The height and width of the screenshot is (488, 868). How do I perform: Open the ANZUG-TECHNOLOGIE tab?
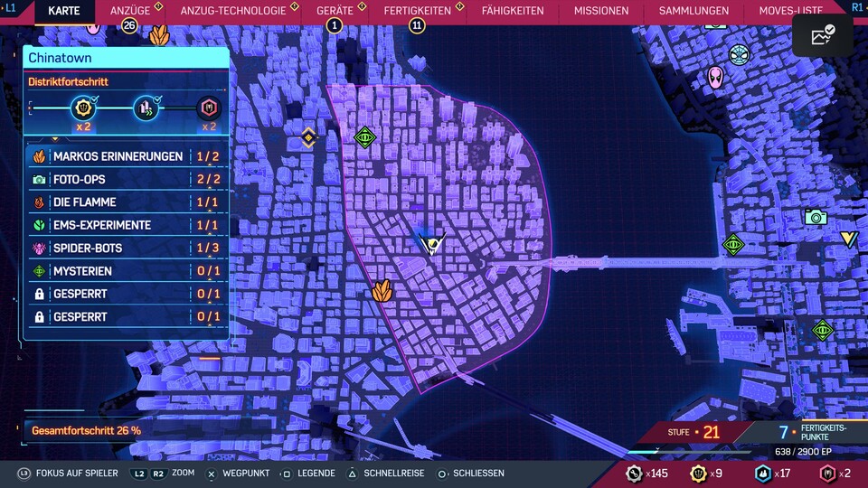(233, 11)
